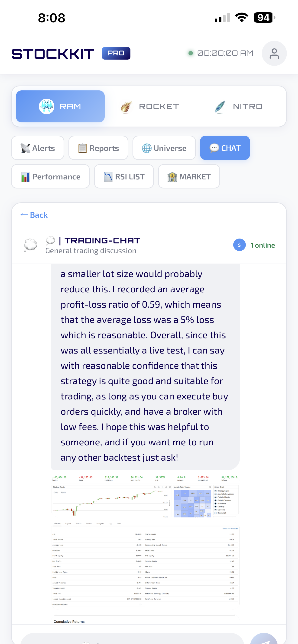Click the CHAT speech bubble icon

point(215,148)
